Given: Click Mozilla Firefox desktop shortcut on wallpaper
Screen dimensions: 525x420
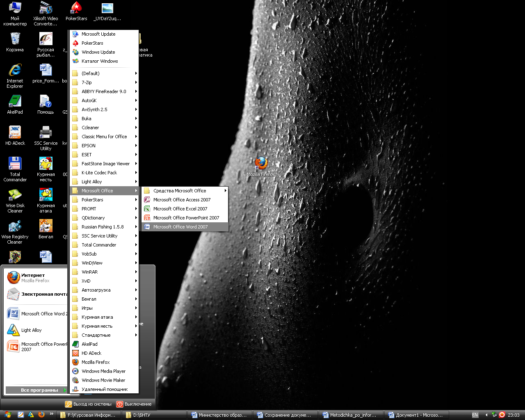Looking at the screenshot, I should click(261, 167).
